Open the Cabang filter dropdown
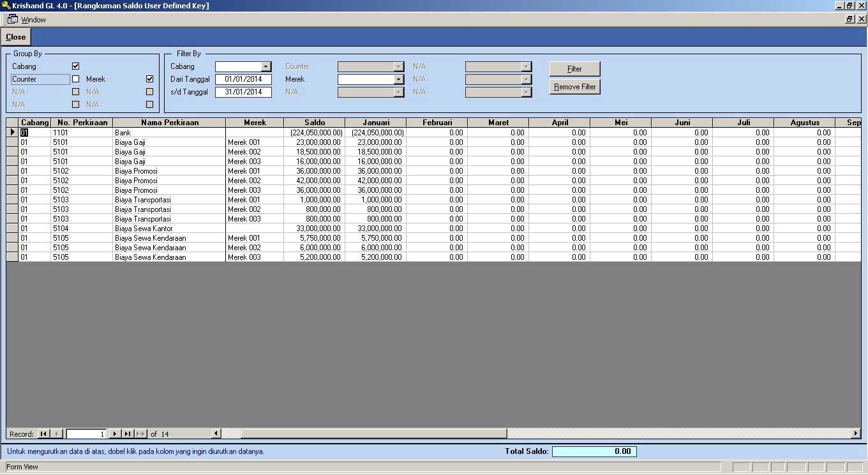 [266, 66]
